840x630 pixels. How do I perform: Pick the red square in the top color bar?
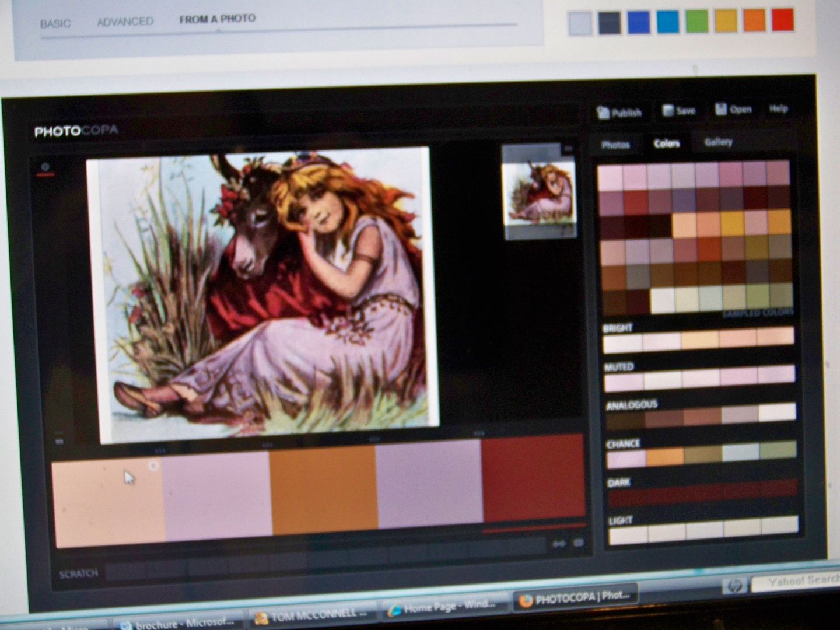point(783,20)
